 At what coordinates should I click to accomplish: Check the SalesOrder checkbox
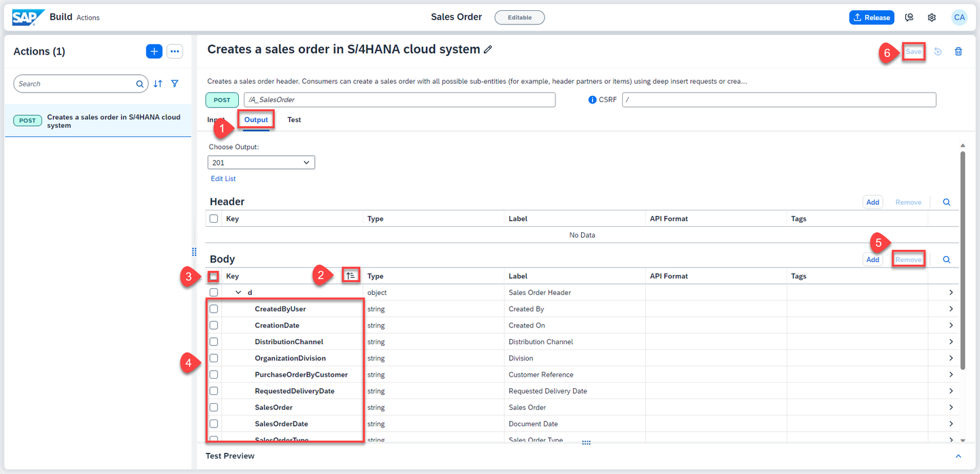click(x=214, y=407)
